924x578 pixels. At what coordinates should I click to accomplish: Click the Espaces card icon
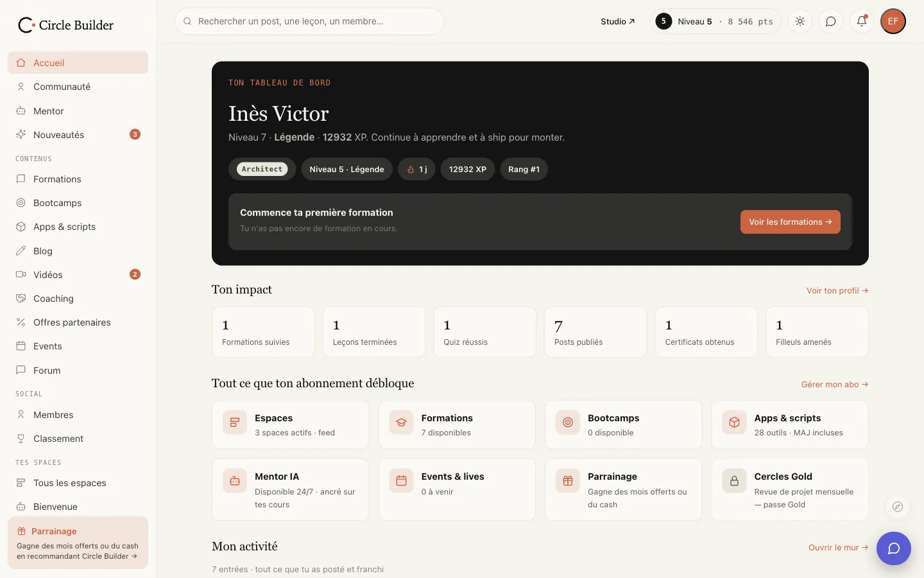click(235, 423)
